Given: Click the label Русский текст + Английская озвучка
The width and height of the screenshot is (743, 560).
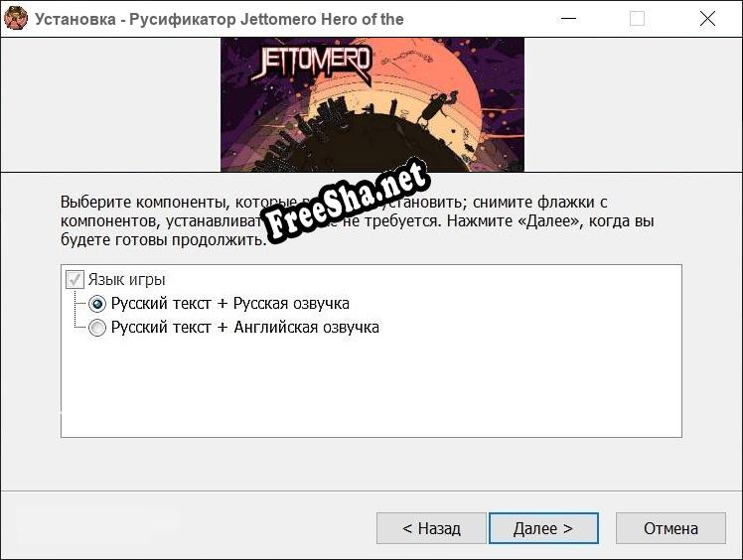Looking at the screenshot, I should [x=245, y=328].
